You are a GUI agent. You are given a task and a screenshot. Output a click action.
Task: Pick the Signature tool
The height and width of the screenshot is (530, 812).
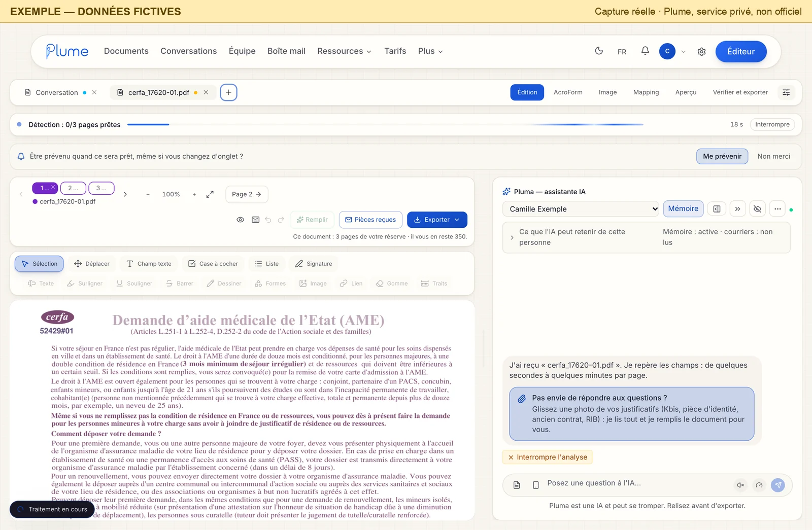pos(314,264)
